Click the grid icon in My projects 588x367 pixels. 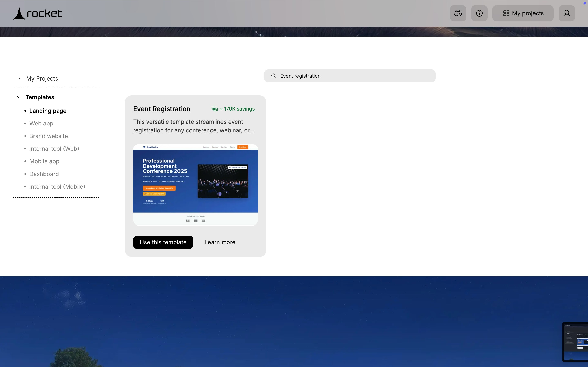(506, 13)
